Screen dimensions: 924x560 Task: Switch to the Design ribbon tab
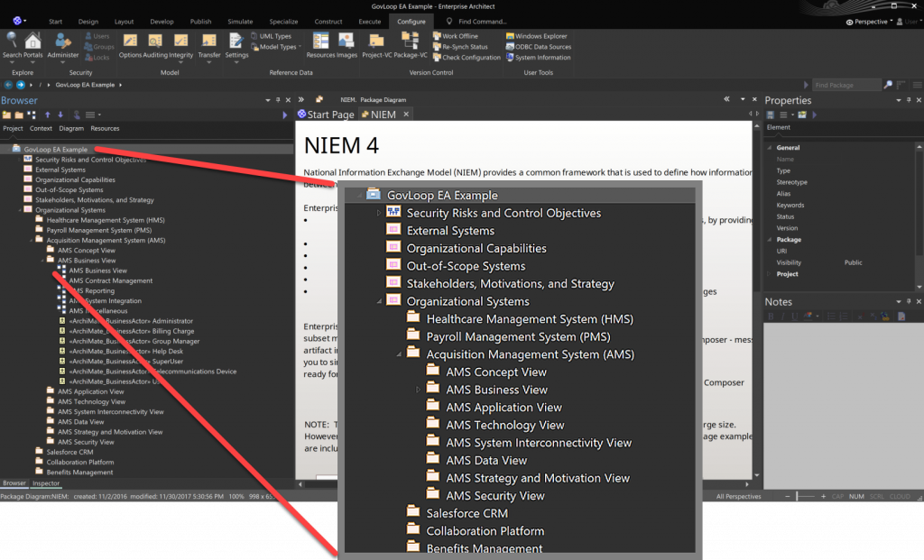88,22
